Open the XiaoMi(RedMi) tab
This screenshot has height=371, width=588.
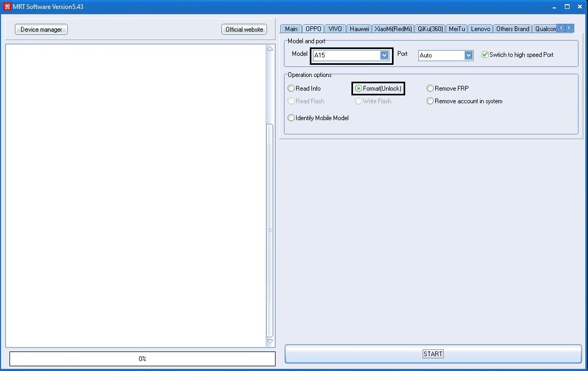(x=393, y=29)
